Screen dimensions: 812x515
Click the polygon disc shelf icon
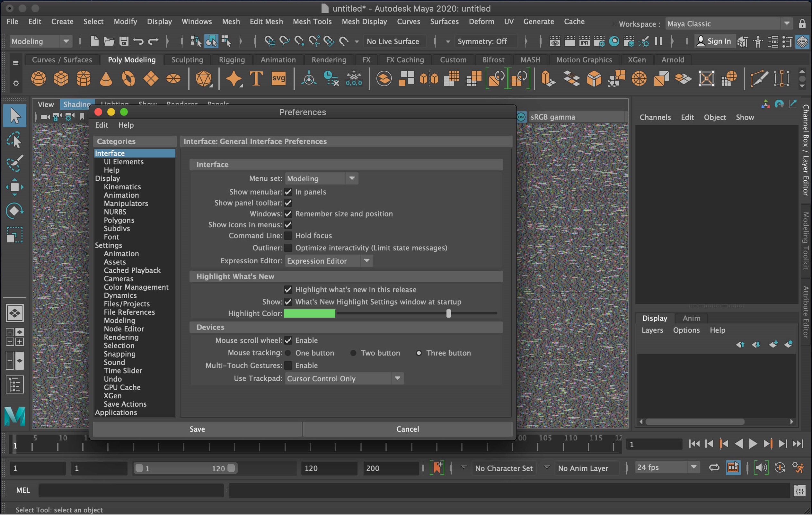(173, 79)
